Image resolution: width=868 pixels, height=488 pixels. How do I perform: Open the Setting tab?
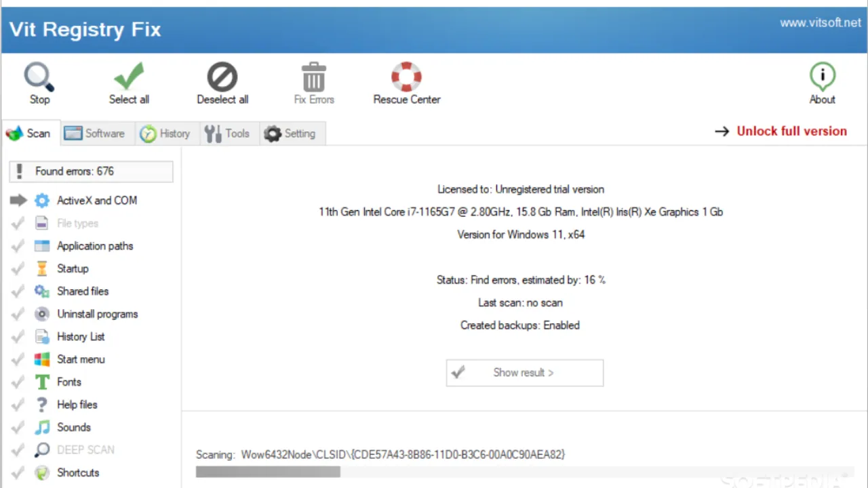(292, 134)
